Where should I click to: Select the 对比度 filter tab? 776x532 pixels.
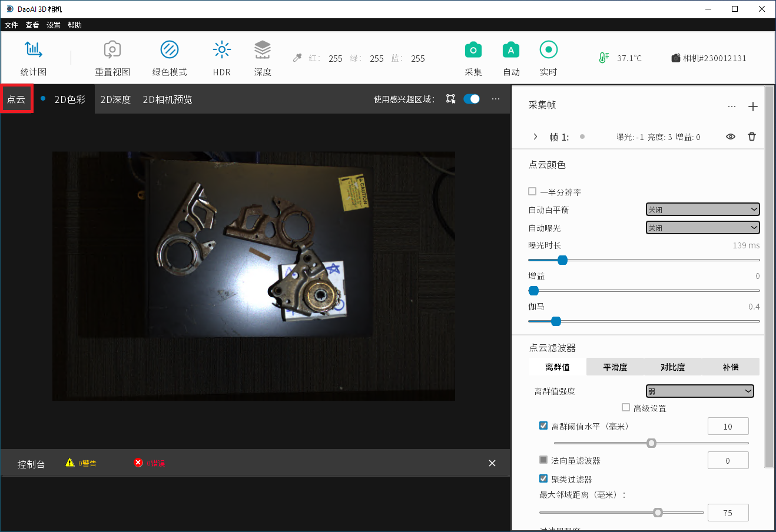pos(672,367)
